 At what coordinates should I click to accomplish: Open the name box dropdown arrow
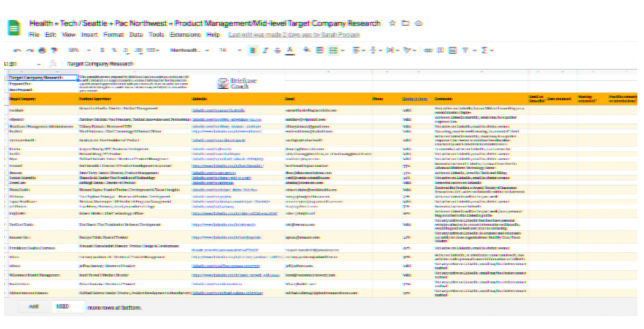(39, 64)
